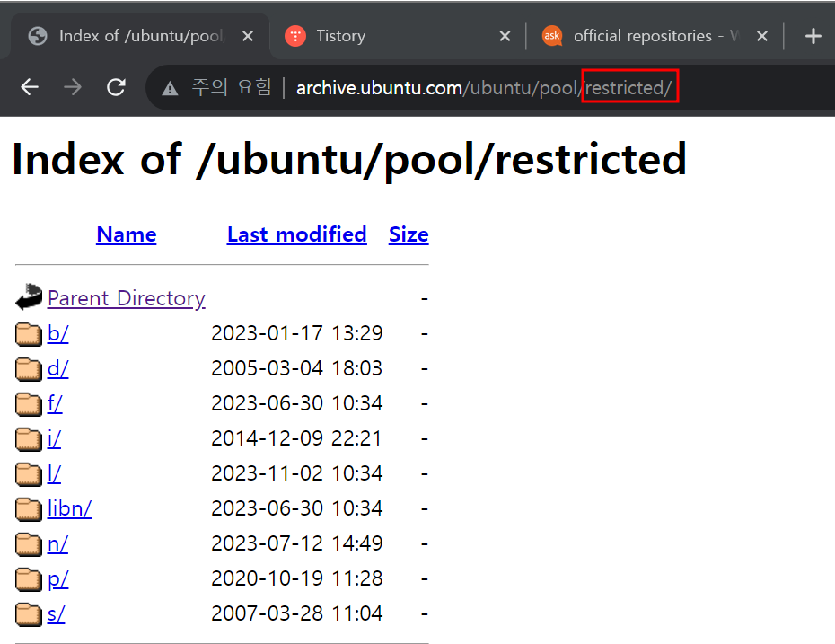Close the Tistory tab
Image resolution: width=835 pixels, height=644 pixels.
(x=505, y=36)
